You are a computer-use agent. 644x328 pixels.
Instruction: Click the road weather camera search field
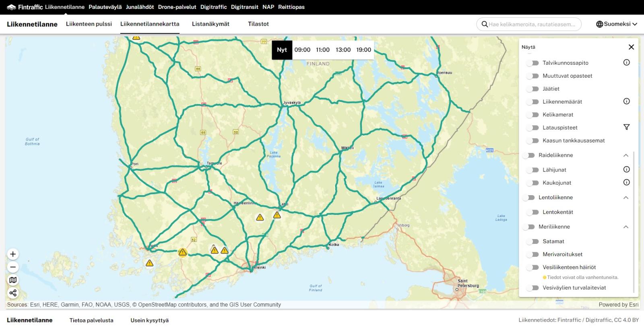pyautogui.click(x=531, y=24)
